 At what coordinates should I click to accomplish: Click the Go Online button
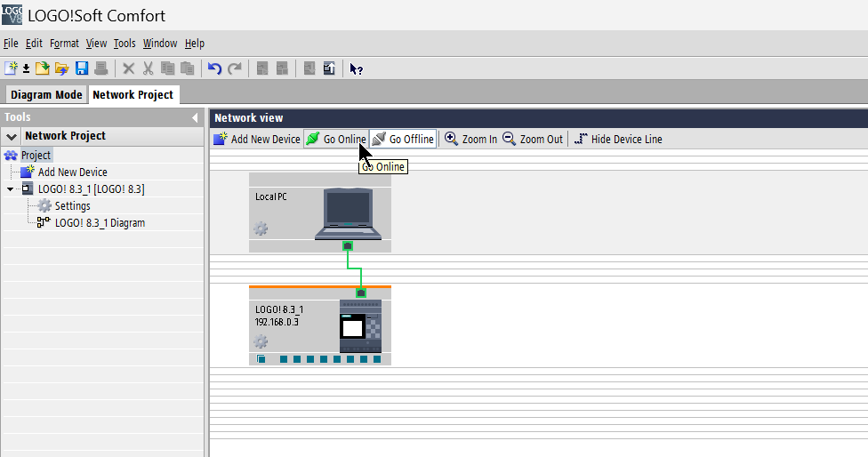point(335,139)
